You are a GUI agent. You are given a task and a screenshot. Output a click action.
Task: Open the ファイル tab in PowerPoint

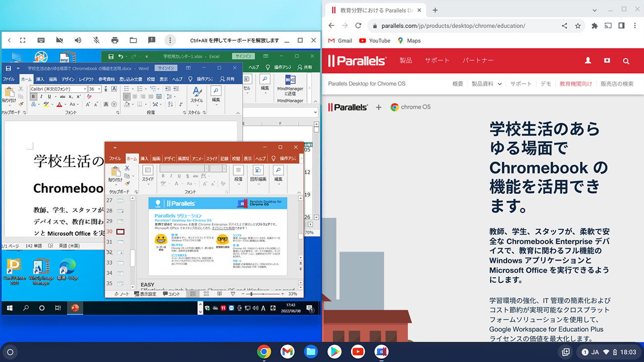[x=115, y=158]
